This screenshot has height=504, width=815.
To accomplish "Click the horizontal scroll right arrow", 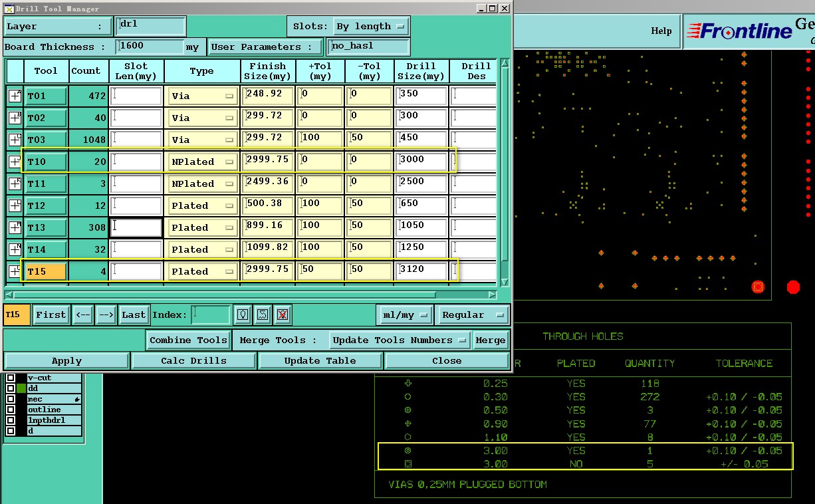I will pyautogui.click(x=492, y=295).
